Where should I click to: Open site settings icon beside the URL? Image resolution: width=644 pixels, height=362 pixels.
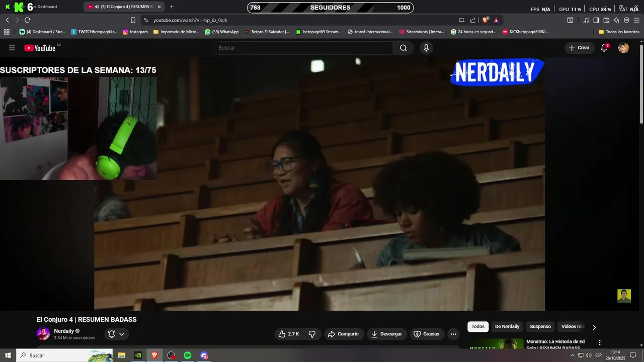(x=146, y=20)
